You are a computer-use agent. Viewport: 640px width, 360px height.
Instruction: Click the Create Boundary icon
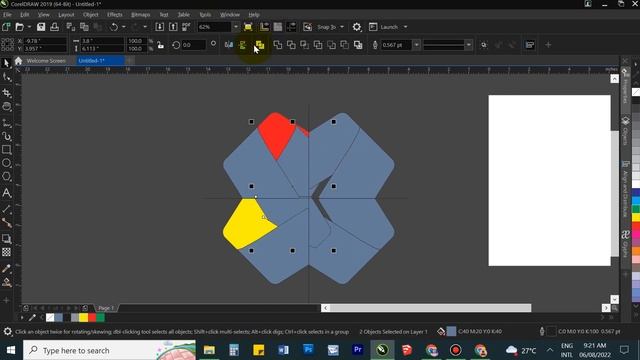(x=358, y=45)
